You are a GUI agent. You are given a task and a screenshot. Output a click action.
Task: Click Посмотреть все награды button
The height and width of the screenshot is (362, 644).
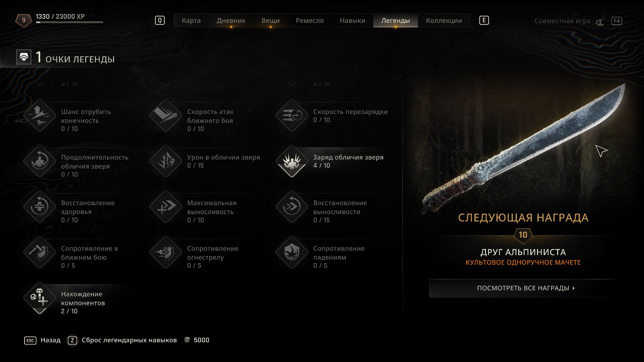click(523, 288)
